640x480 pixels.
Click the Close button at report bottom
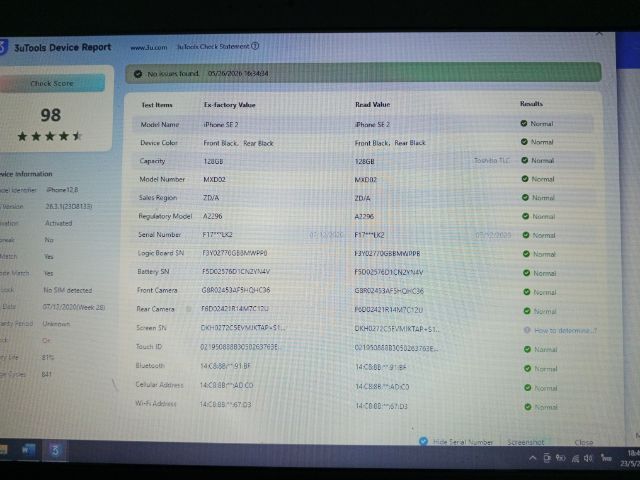point(584,442)
